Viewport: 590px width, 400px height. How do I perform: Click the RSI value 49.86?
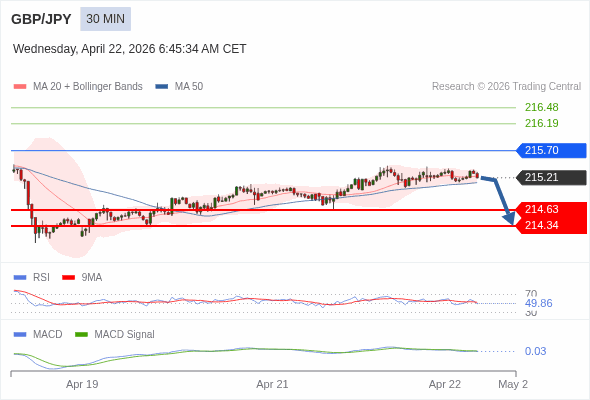[538, 303]
